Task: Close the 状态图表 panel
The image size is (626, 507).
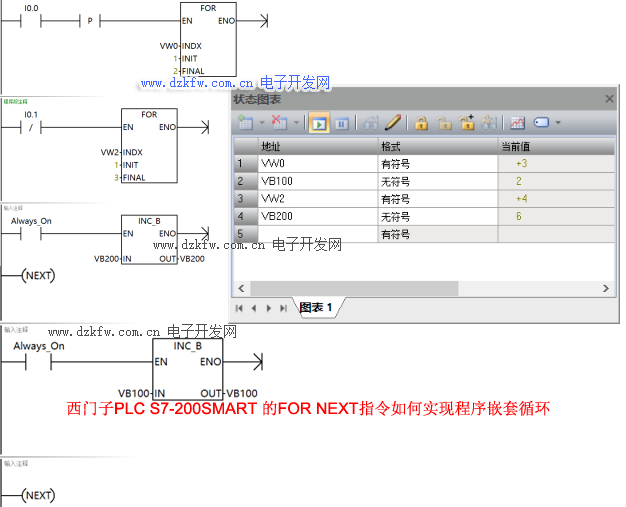Action: tap(609, 99)
